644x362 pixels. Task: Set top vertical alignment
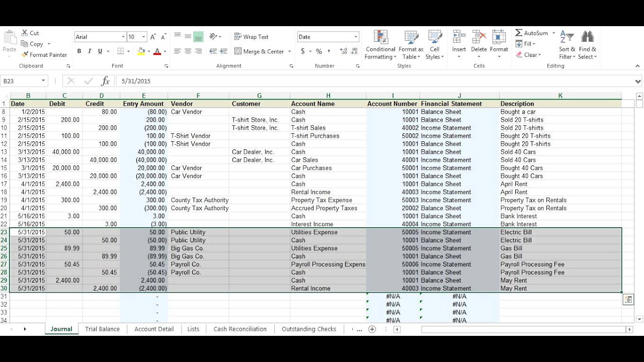(x=177, y=37)
